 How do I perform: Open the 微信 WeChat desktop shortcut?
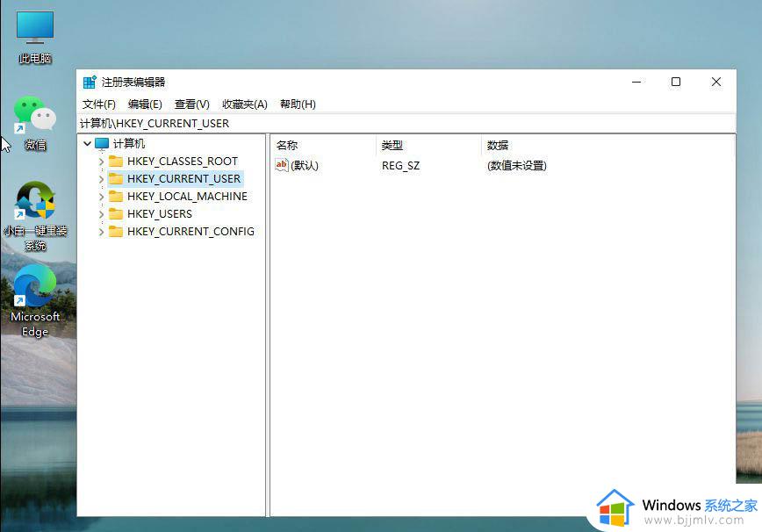coord(35,124)
